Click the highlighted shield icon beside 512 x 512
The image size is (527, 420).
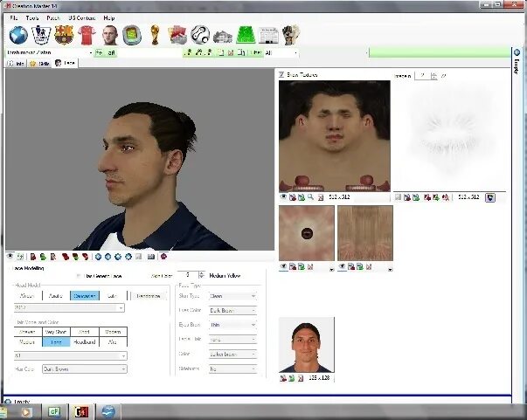tap(490, 197)
